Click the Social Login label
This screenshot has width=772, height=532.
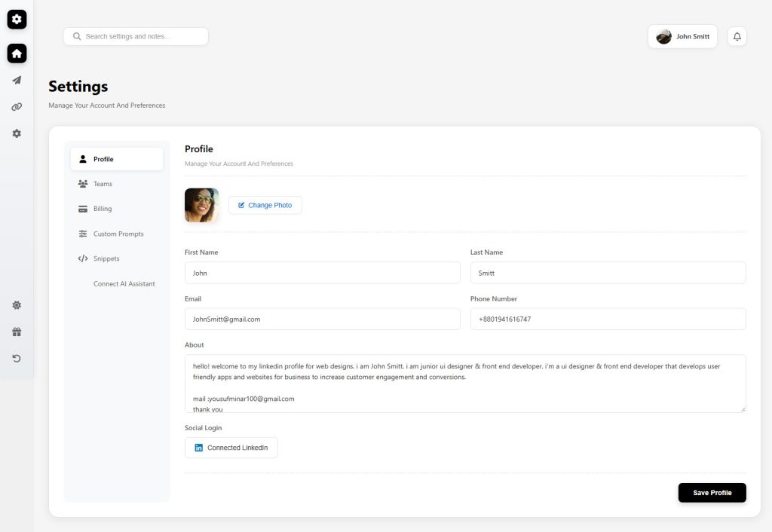[204, 428]
